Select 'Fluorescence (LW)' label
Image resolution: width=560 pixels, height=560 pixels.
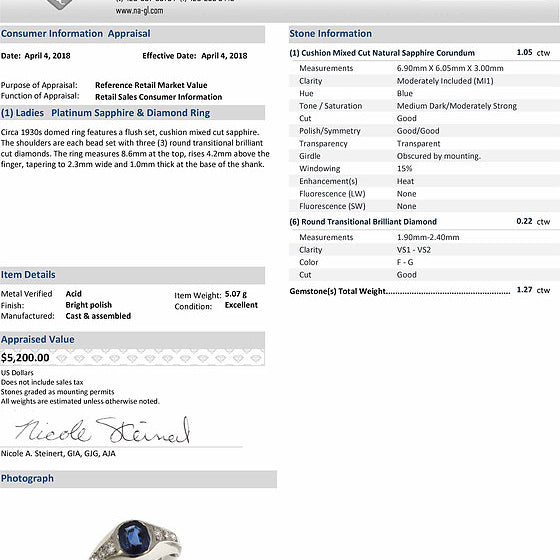332,194
